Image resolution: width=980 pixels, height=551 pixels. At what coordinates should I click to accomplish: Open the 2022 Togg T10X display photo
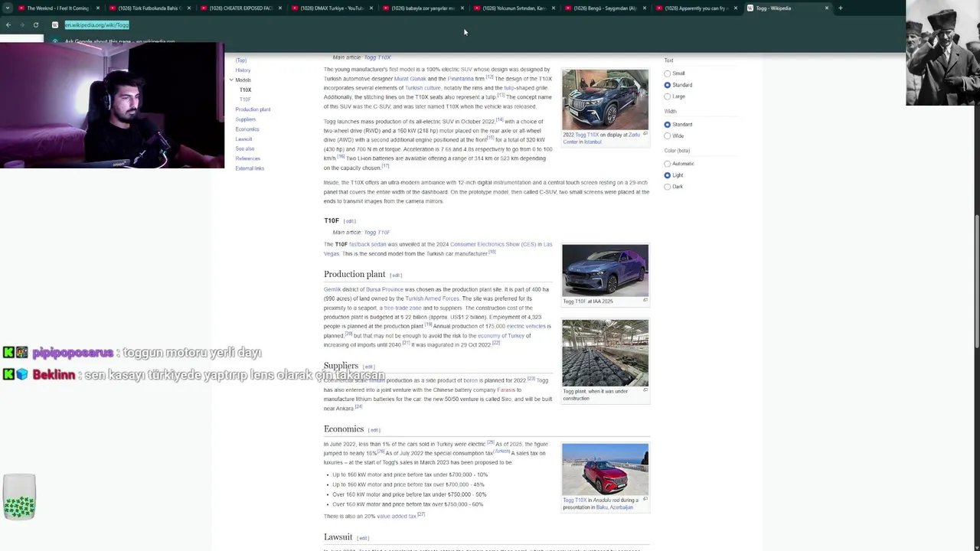point(605,99)
